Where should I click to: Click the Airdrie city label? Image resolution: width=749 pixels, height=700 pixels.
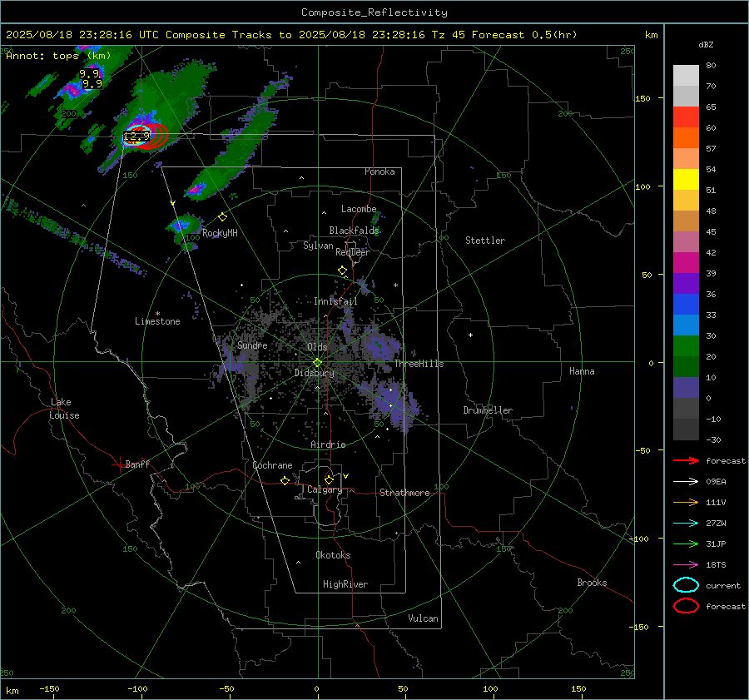pyautogui.click(x=328, y=444)
